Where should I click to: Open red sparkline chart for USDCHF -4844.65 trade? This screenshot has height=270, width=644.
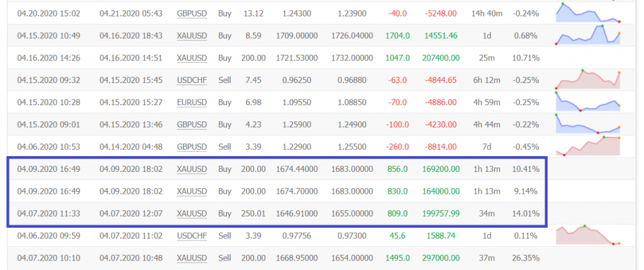point(587,80)
